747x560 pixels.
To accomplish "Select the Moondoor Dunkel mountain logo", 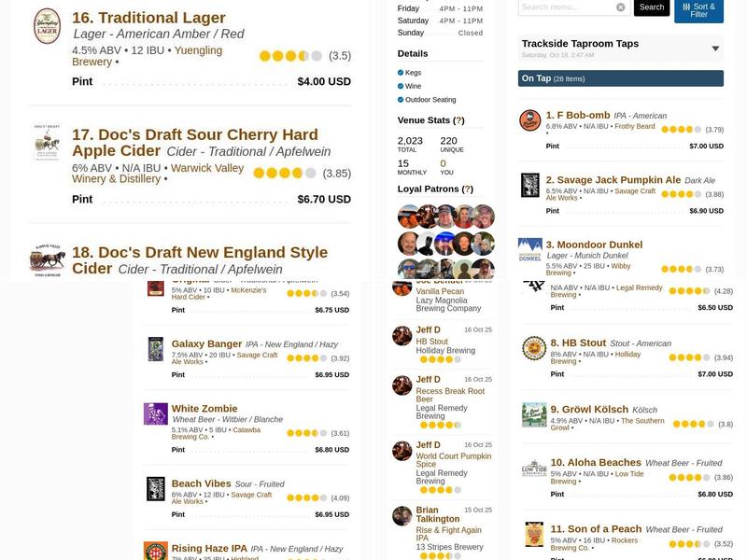I will pyautogui.click(x=529, y=249).
